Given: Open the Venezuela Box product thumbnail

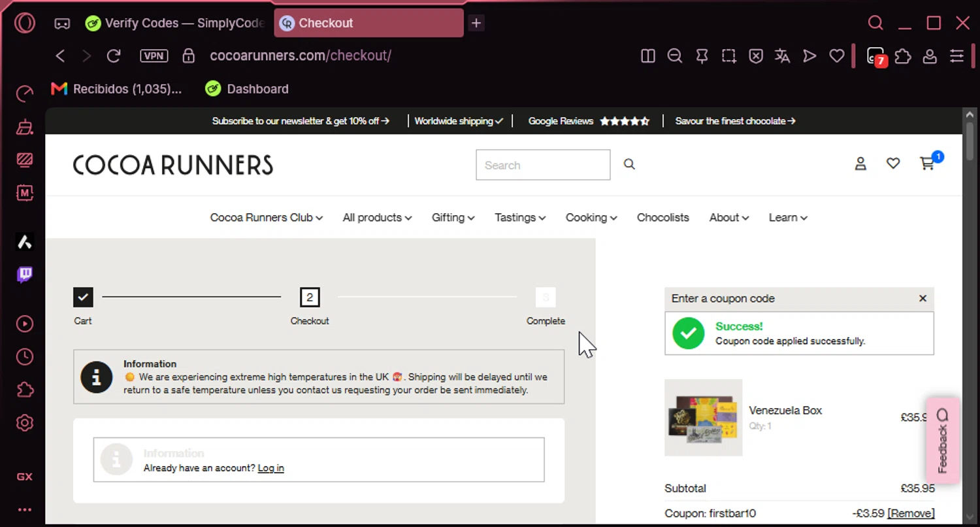Looking at the screenshot, I should click(704, 418).
